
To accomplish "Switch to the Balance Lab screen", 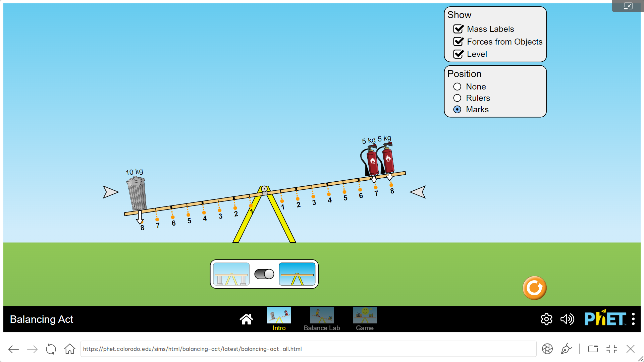I will [x=322, y=319].
